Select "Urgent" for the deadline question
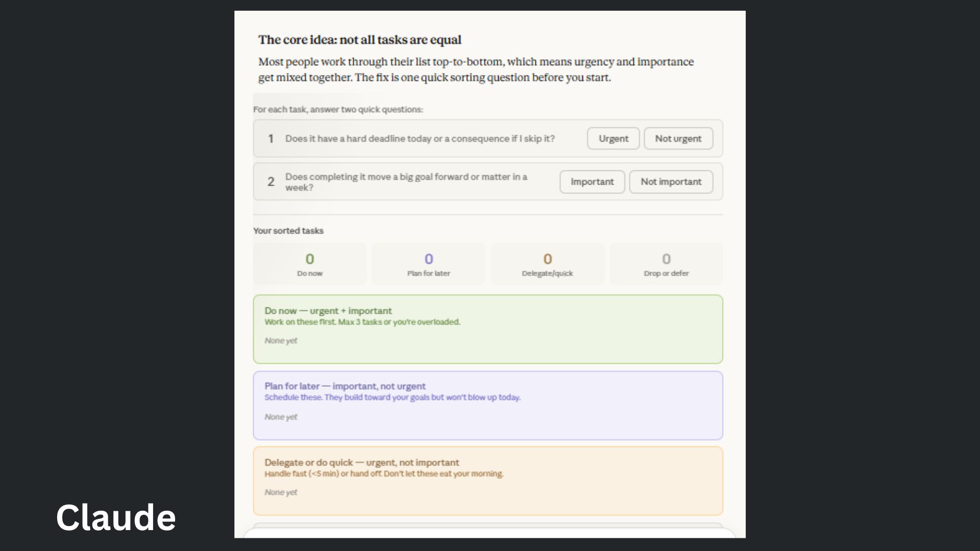 coord(613,138)
